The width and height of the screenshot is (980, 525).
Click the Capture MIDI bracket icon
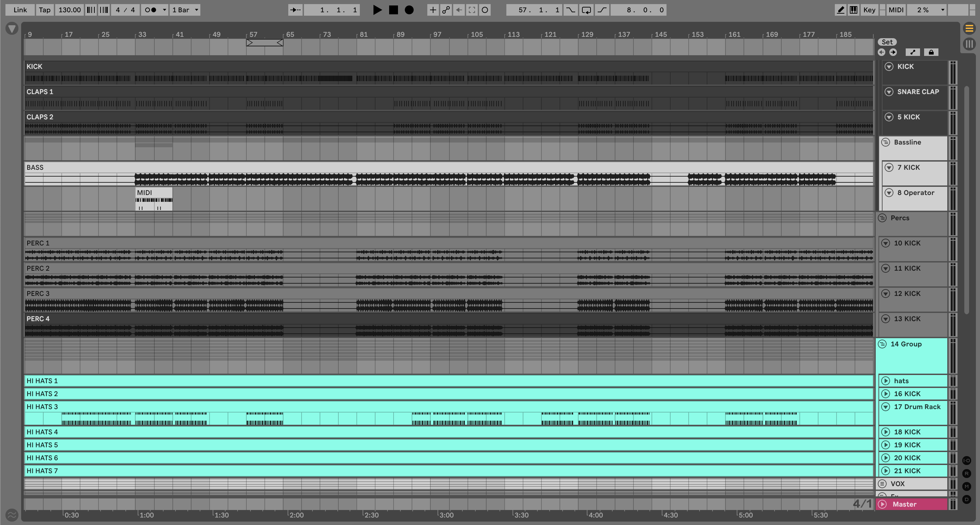[472, 10]
